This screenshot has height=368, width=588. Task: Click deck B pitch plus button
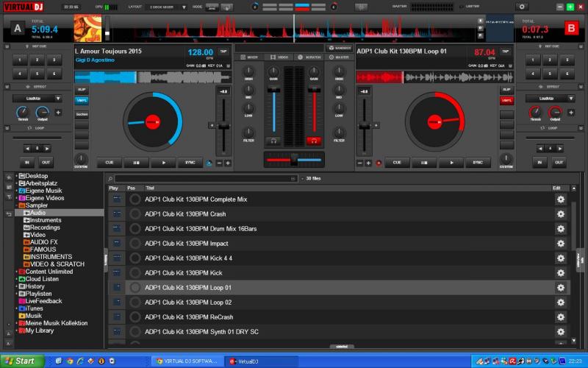tap(368, 163)
